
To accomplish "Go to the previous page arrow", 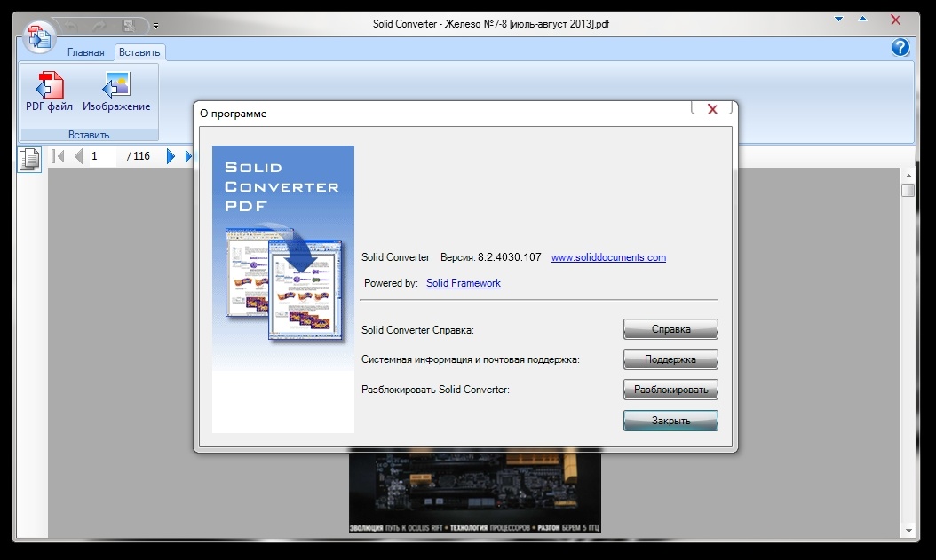I will [x=78, y=156].
